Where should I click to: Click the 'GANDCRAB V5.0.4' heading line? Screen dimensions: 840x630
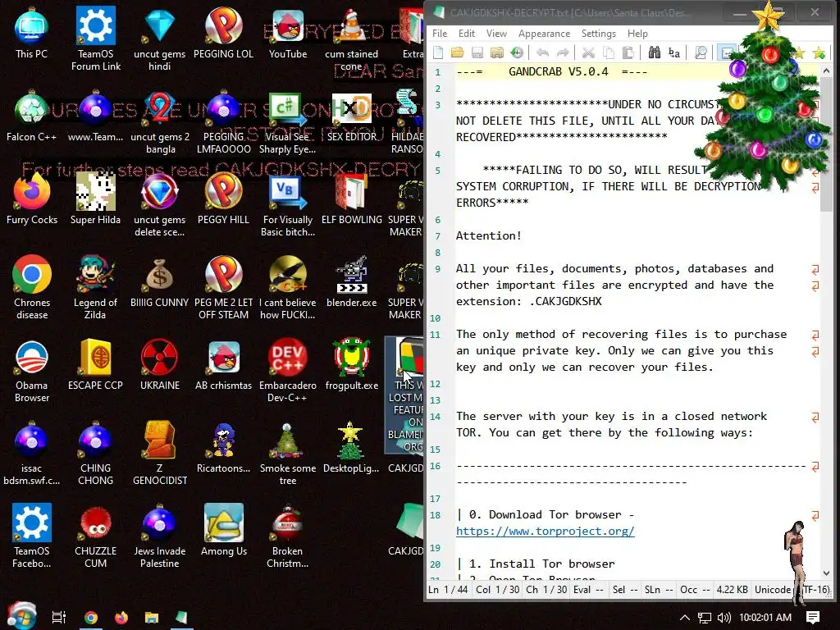[552, 72]
